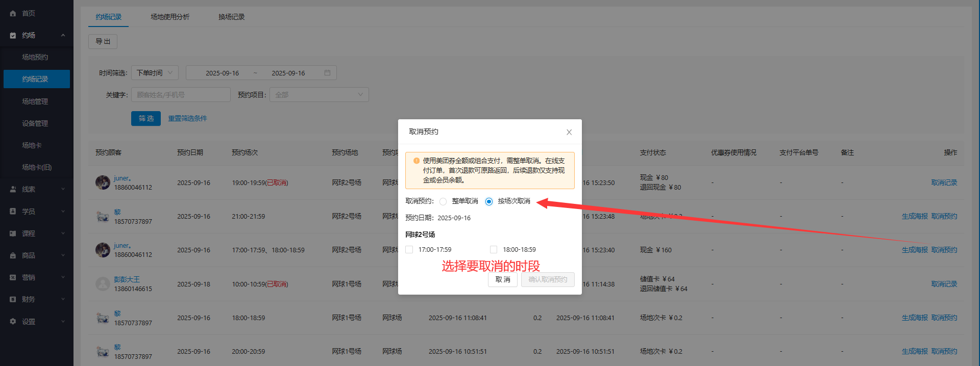Screen dimensions: 980x366
Task: Select the 整单取消 radio option
Action: 443,201
